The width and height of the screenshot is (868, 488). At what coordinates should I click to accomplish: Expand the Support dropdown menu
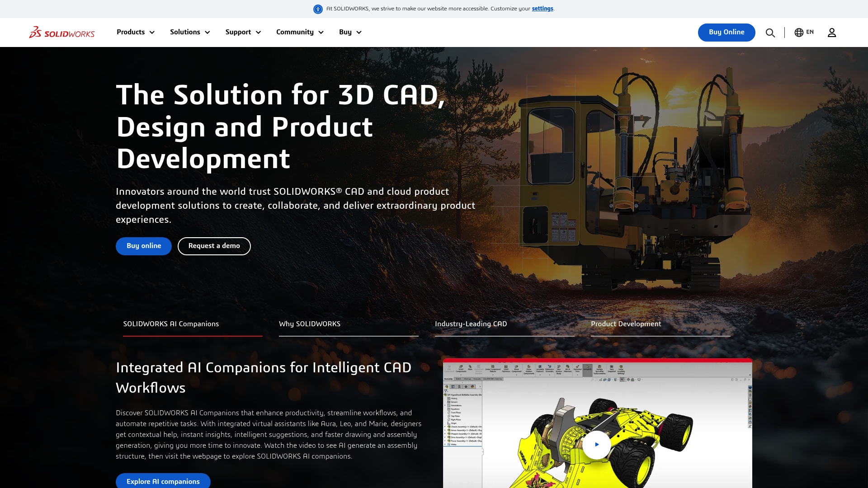(x=243, y=32)
